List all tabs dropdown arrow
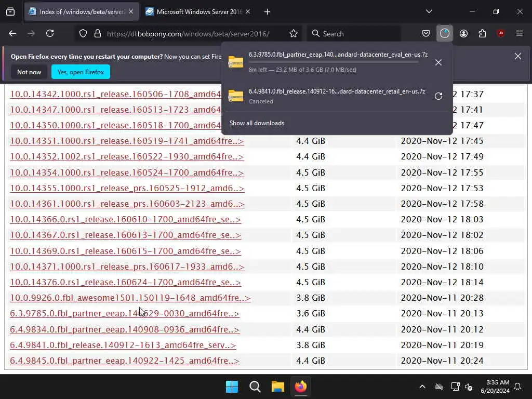This screenshot has width=532, height=399. (429, 11)
